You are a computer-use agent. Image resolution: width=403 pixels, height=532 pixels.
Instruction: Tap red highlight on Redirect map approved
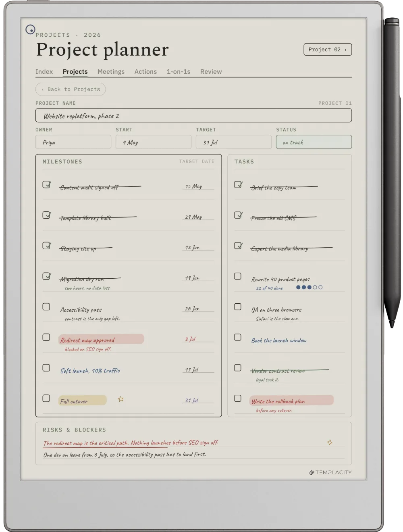click(101, 339)
